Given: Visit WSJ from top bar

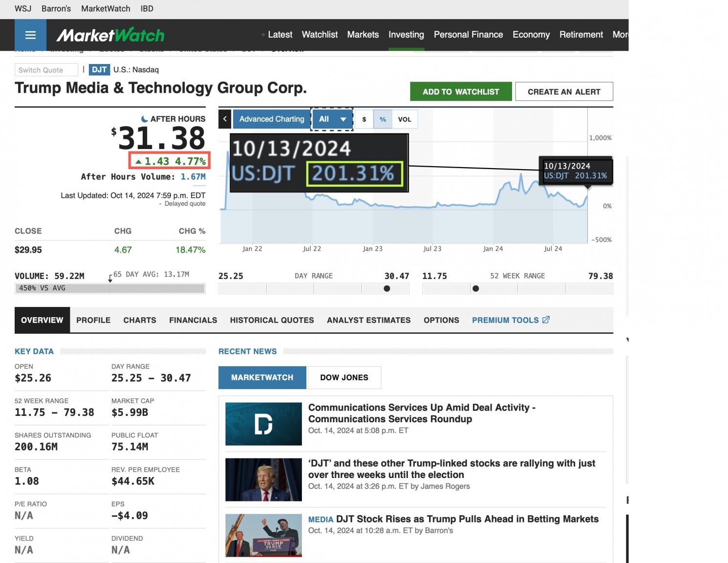Looking at the screenshot, I should pyautogui.click(x=23, y=9).
